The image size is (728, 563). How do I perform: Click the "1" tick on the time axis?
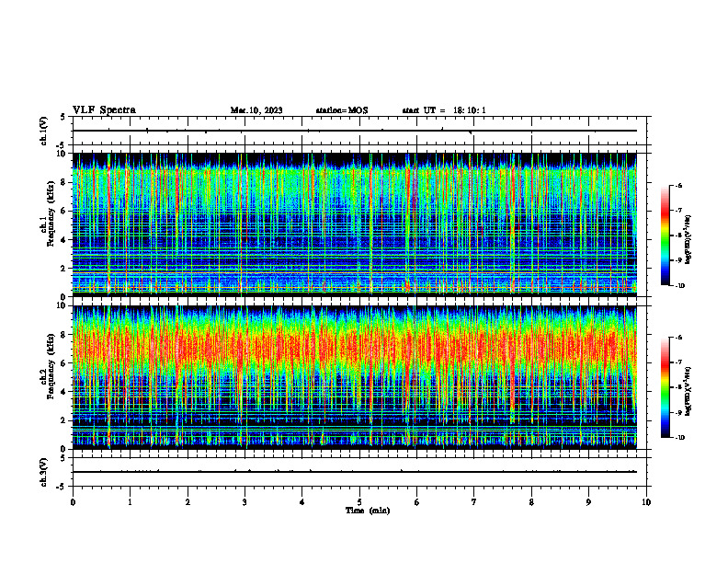(x=130, y=502)
